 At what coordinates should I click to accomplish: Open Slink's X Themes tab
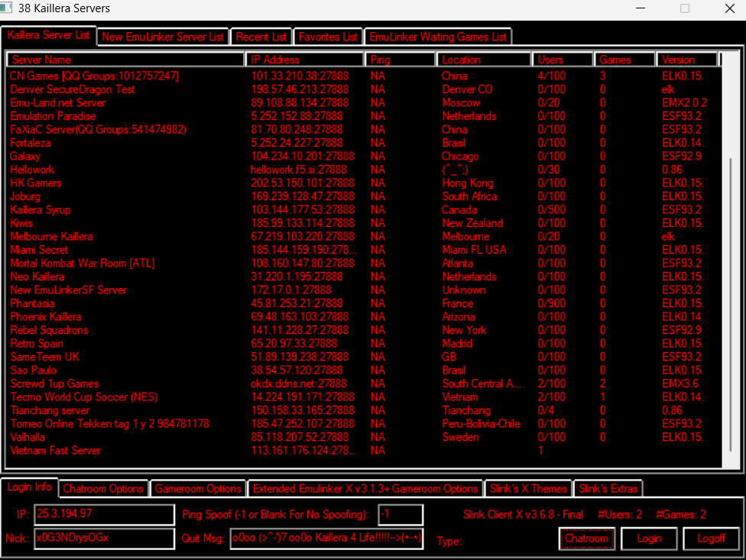(528, 489)
